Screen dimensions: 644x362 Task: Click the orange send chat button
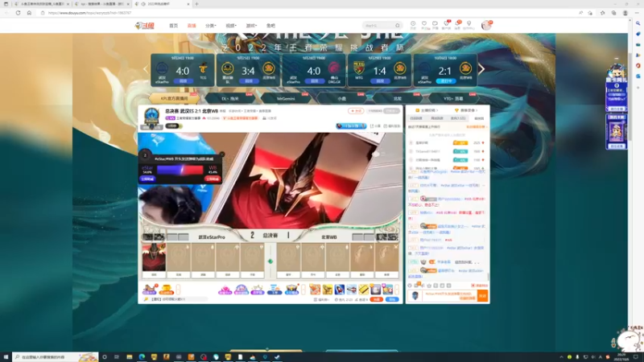[482, 295]
